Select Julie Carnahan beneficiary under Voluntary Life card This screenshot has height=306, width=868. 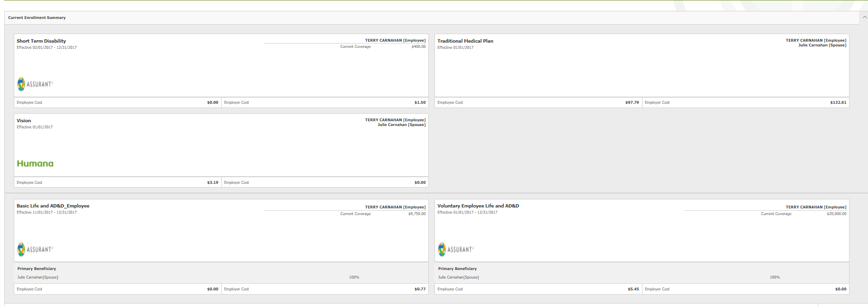pyautogui.click(x=458, y=278)
